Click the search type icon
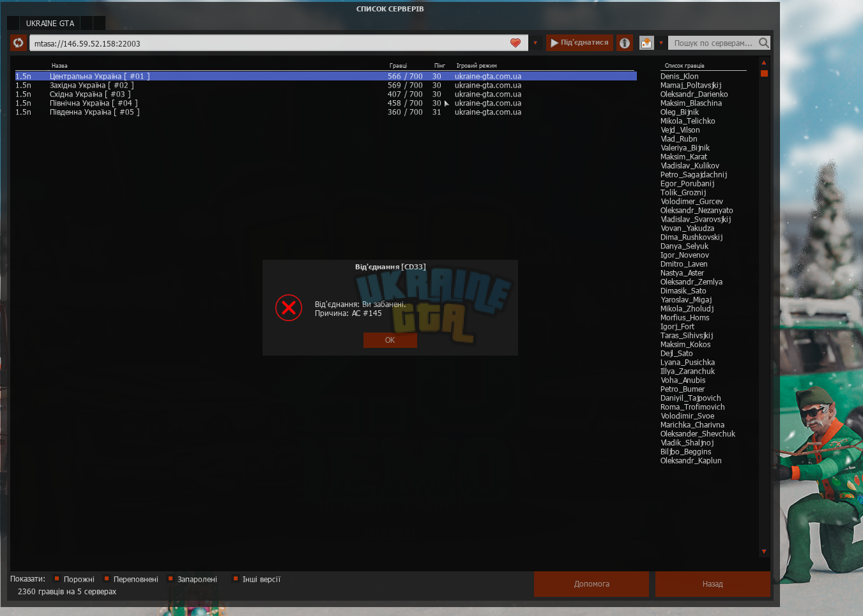This screenshot has width=863, height=616. coord(646,43)
